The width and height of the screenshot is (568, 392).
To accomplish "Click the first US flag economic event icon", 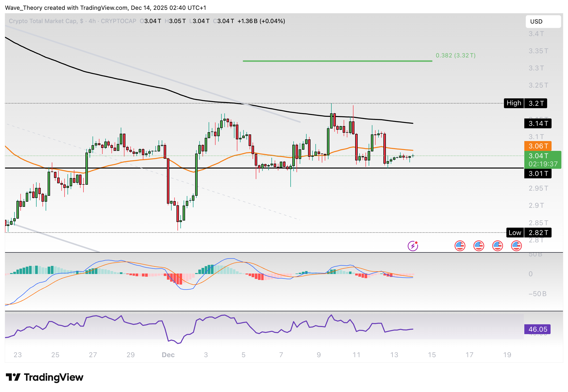I will tap(460, 246).
